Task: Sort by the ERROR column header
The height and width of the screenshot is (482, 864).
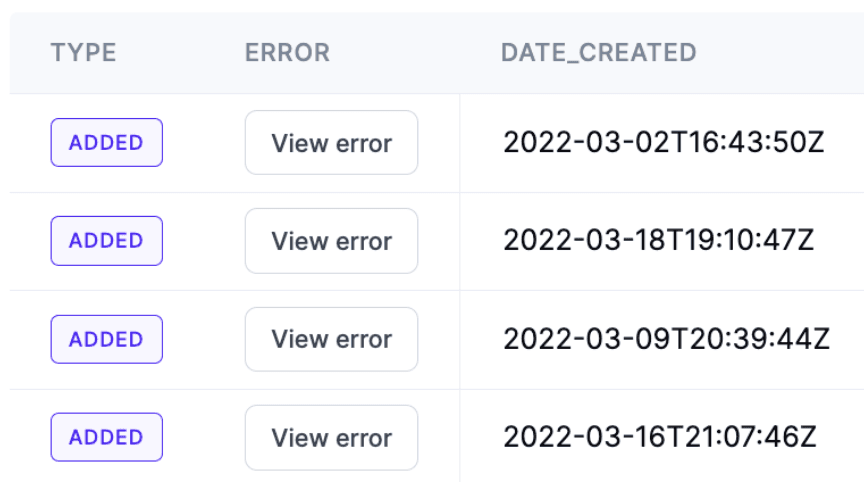Action: (x=287, y=53)
